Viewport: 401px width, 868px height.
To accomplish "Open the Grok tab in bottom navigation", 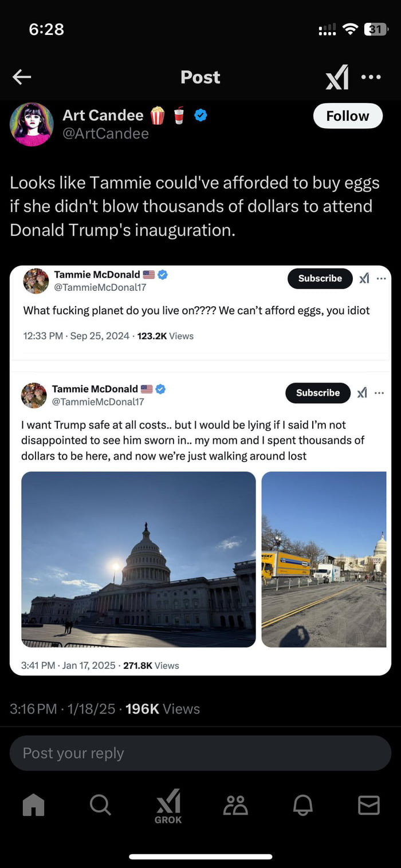I will tap(168, 805).
